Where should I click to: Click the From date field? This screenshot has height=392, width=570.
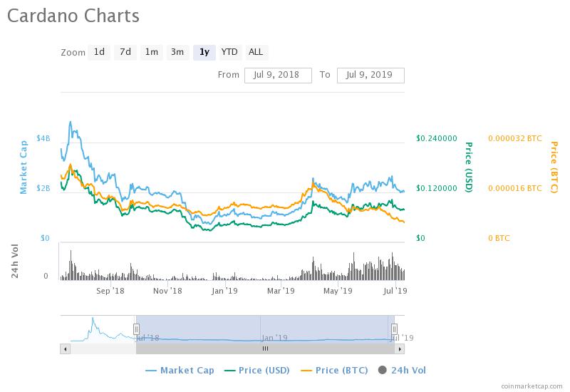[278, 75]
